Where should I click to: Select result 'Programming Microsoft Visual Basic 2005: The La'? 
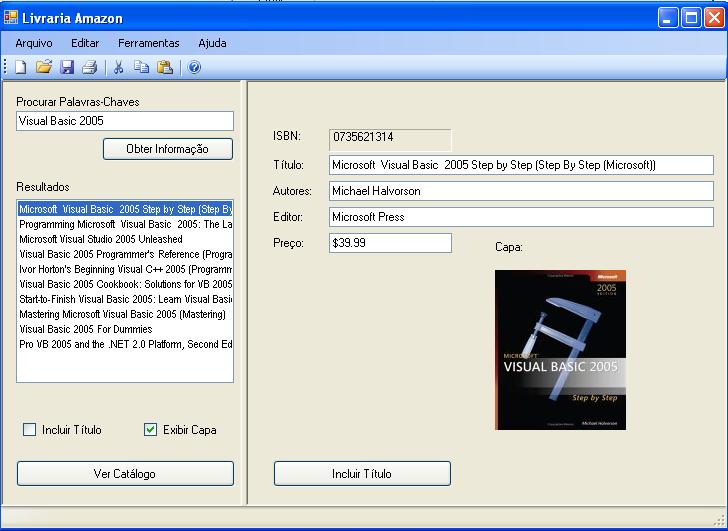tap(125, 224)
